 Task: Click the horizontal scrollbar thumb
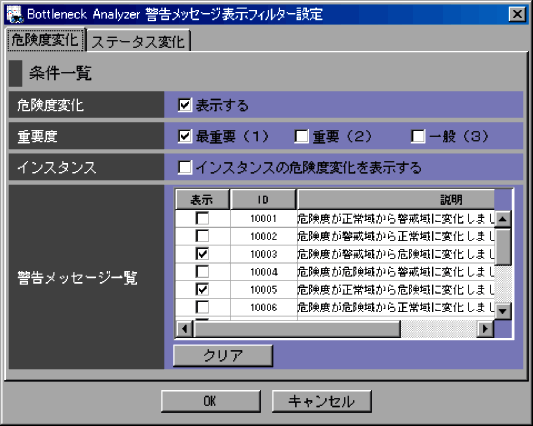(x=297, y=329)
